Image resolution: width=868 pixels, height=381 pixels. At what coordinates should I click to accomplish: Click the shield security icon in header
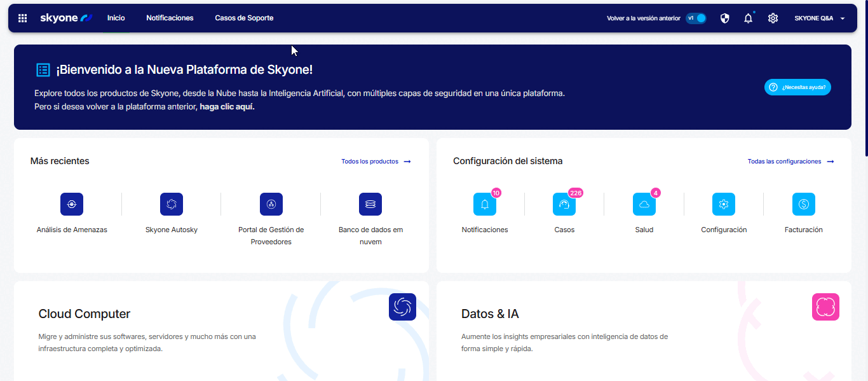pos(725,18)
